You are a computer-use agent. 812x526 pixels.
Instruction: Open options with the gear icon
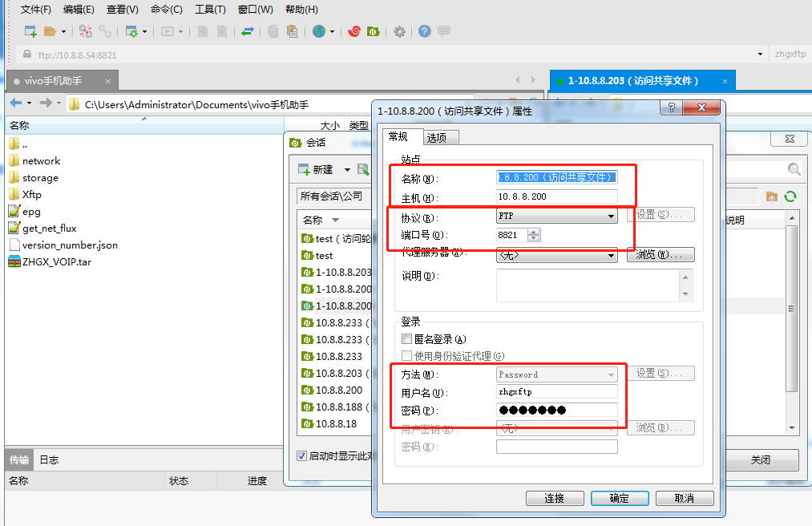pos(399,31)
